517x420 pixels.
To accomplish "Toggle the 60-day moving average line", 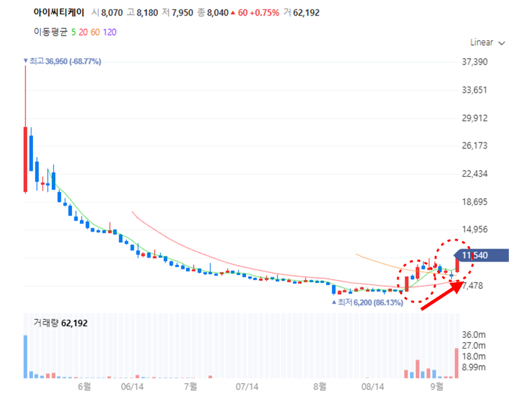I will tap(95, 32).
